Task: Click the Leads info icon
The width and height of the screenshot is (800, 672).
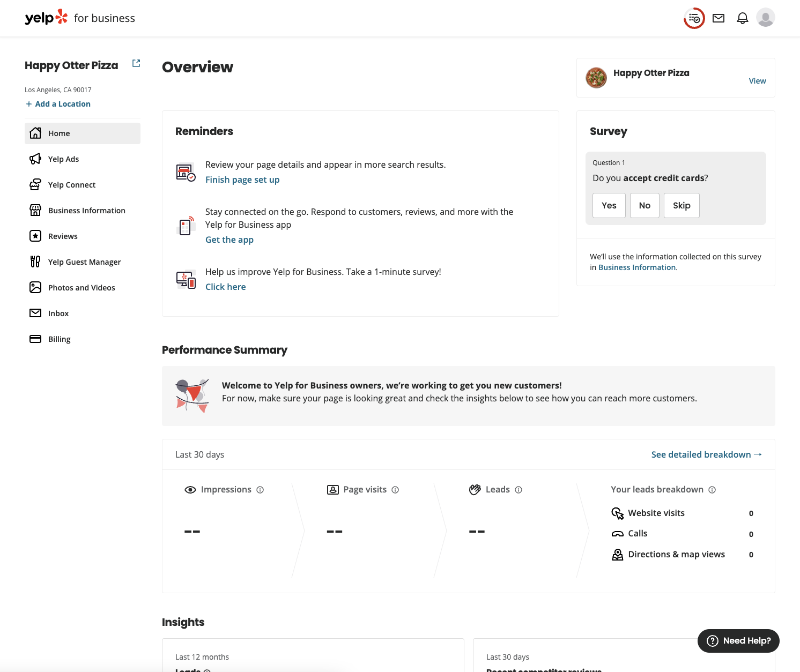Action: point(518,490)
